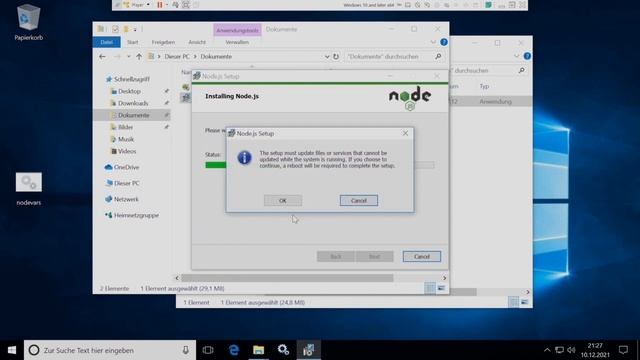Click the horizontal scrollbar in Dokumente window
Image resolution: width=640 pixels, height=360 pixels.
[287, 278]
